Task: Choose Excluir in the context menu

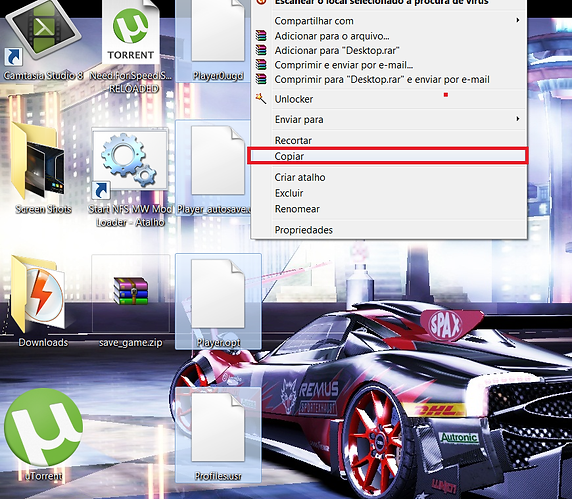Action: [x=389, y=193]
